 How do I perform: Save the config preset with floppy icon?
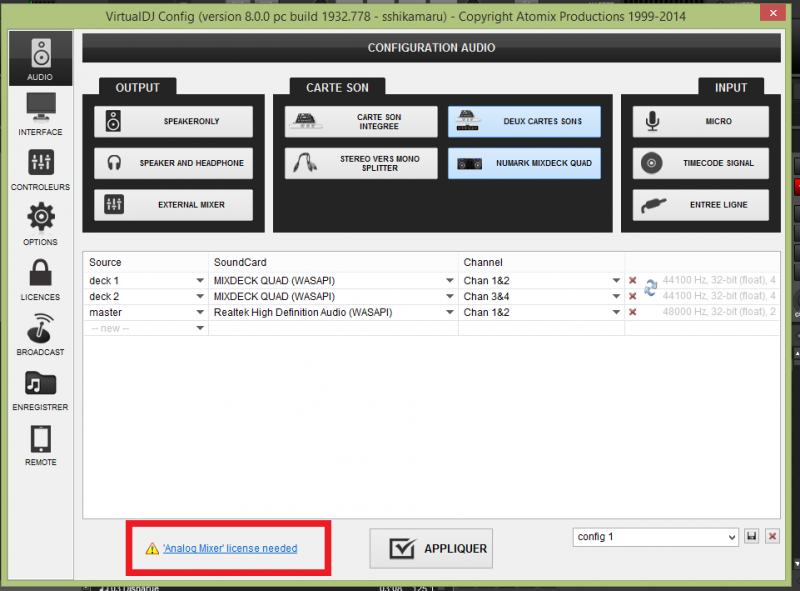[x=752, y=536]
